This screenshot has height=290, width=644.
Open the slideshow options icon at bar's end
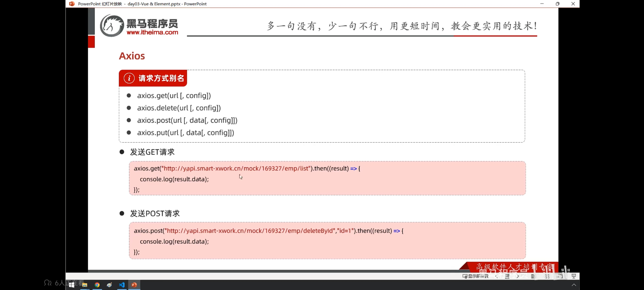574,276
